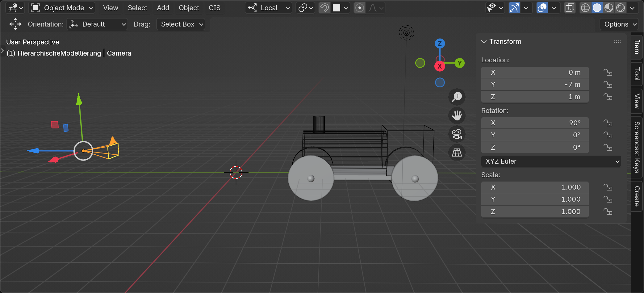Click the green Y axis on the navigation gizmo
The image size is (644, 293).
tap(460, 63)
